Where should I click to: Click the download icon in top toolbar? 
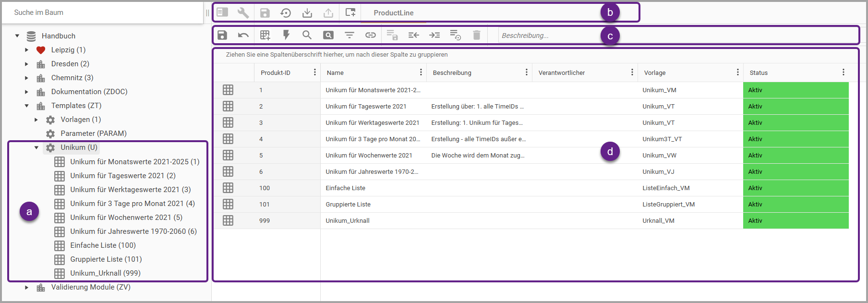tap(307, 13)
